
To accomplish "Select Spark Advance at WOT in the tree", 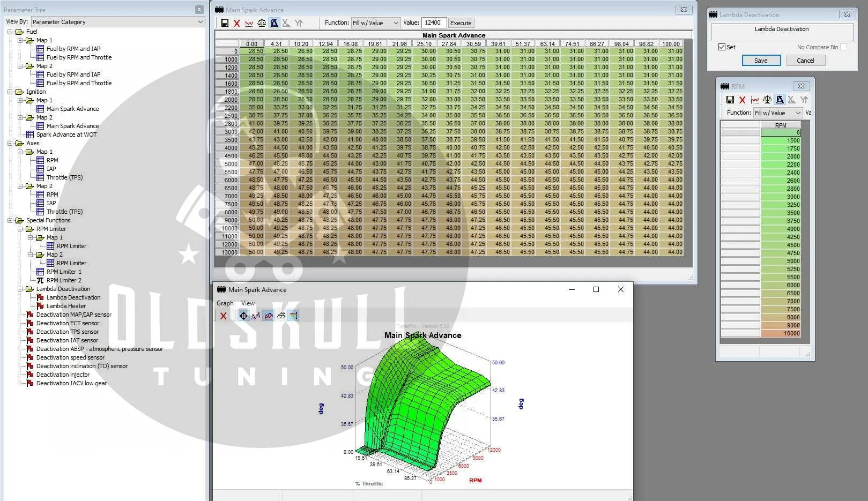I will [x=66, y=134].
